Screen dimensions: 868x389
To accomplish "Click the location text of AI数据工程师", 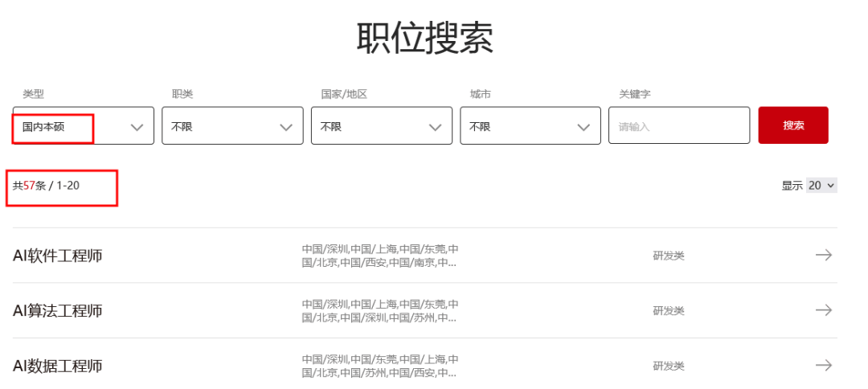I will (380, 366).
